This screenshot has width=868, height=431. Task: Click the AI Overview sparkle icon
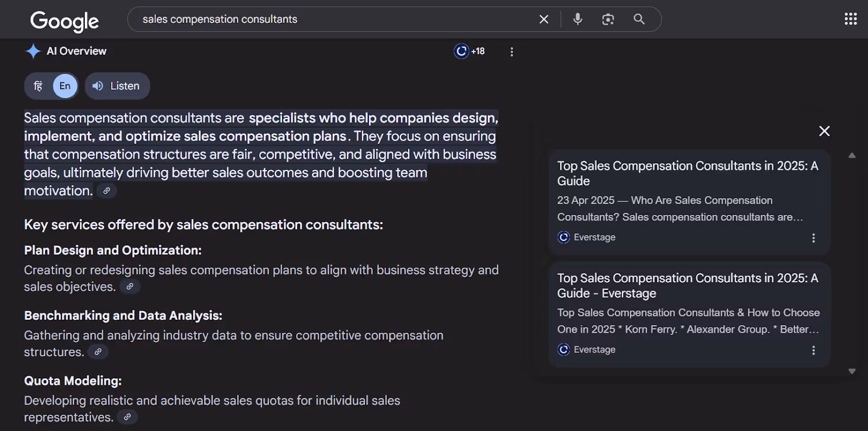(33, 51)
